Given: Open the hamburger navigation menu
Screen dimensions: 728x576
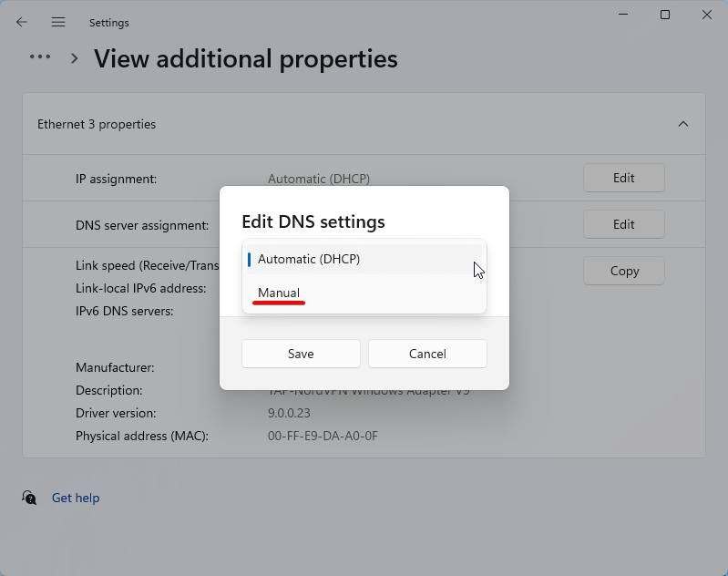Looking at the screenshot, I should [x=58, y=22].
